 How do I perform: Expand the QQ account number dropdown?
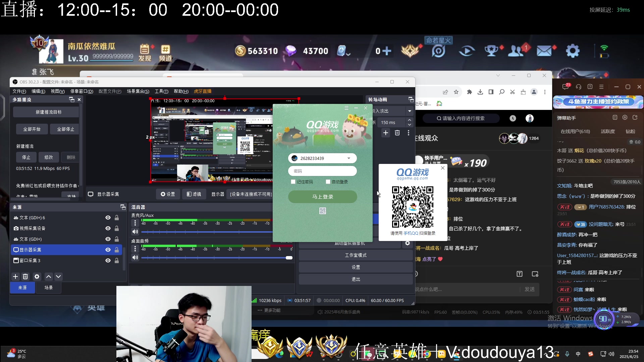pos(349,158)
